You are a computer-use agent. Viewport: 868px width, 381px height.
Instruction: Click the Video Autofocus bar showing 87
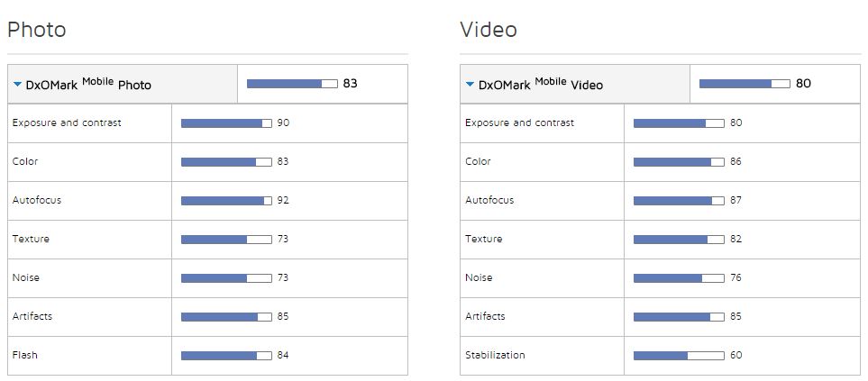[679, 201]
